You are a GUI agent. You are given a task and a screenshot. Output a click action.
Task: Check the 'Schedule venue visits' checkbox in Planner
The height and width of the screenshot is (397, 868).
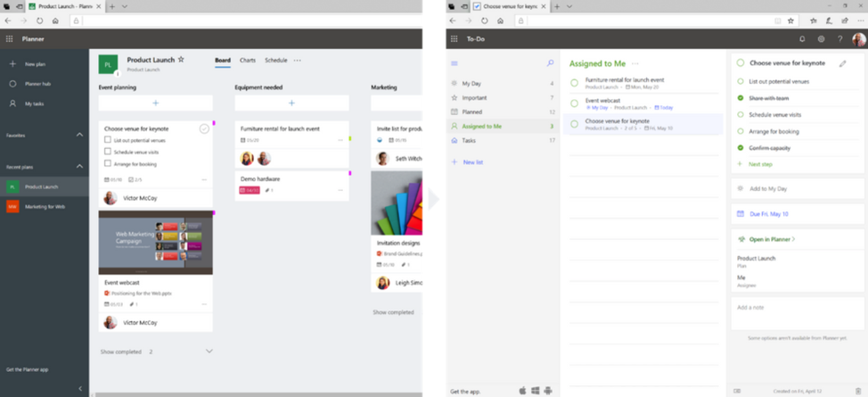tap(108, 152)
